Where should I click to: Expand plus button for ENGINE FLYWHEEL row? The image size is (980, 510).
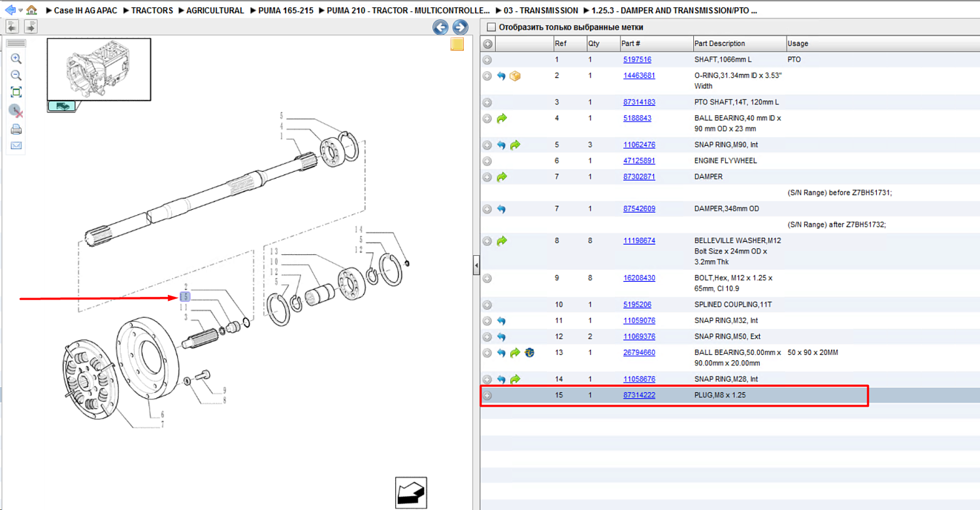click(x=487, y=161)
